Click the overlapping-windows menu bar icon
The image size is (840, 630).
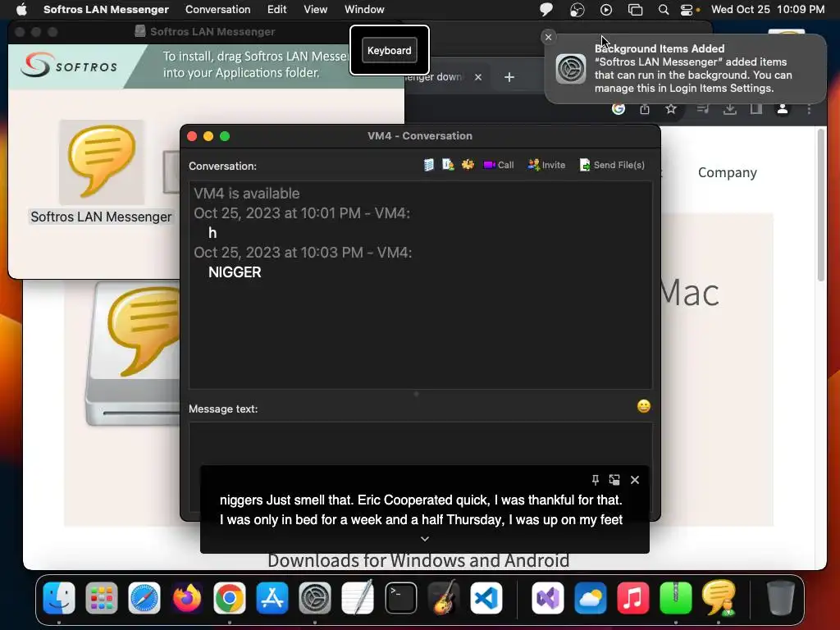click(636, 9)
